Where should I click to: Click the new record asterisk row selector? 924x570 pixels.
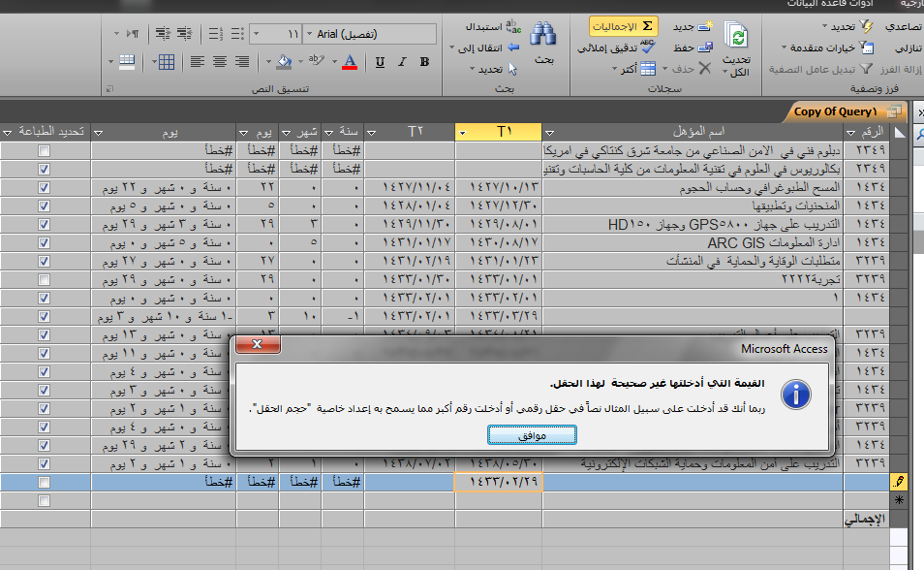[899, 500]
